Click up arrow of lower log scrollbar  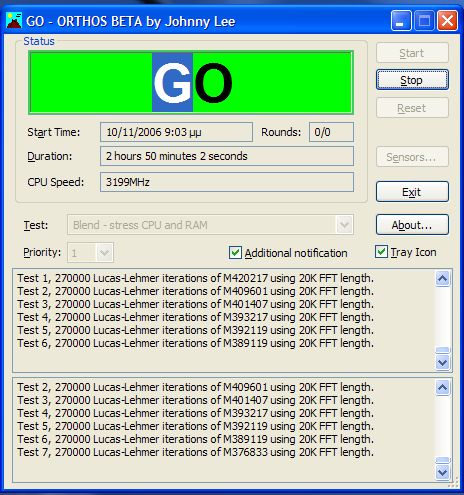pos(443,387)
